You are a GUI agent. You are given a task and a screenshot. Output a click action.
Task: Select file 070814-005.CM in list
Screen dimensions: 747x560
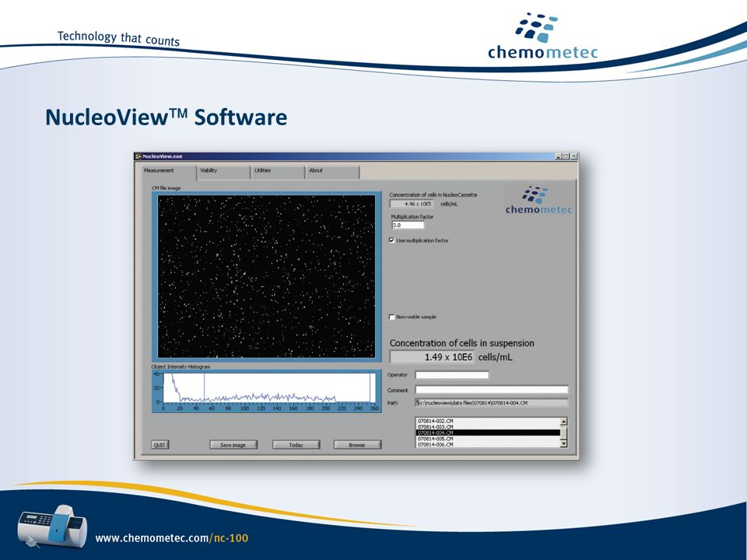pyautogui.click(x=488, y=439)
